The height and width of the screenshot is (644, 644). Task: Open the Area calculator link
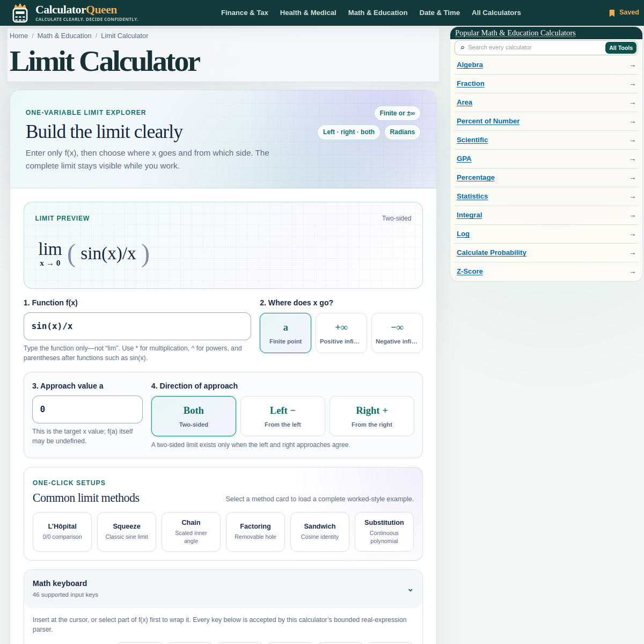tap(465, 103)
